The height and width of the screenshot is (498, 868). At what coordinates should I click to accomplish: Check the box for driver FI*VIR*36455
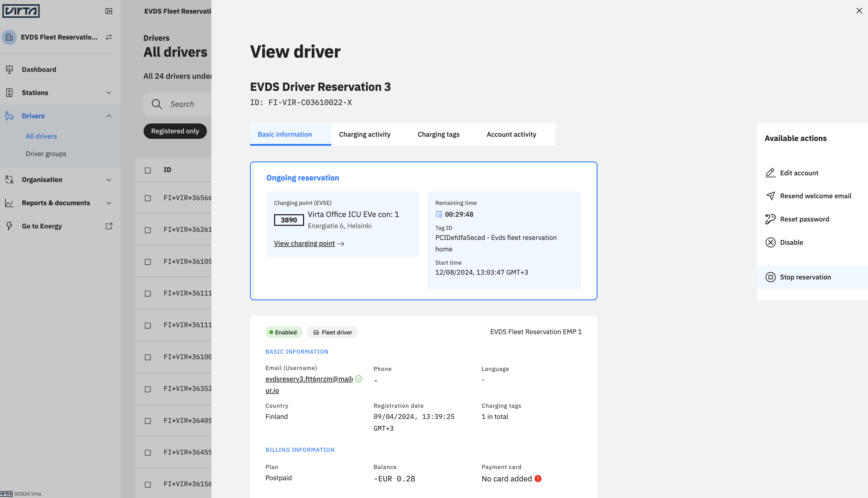[147, 452]
